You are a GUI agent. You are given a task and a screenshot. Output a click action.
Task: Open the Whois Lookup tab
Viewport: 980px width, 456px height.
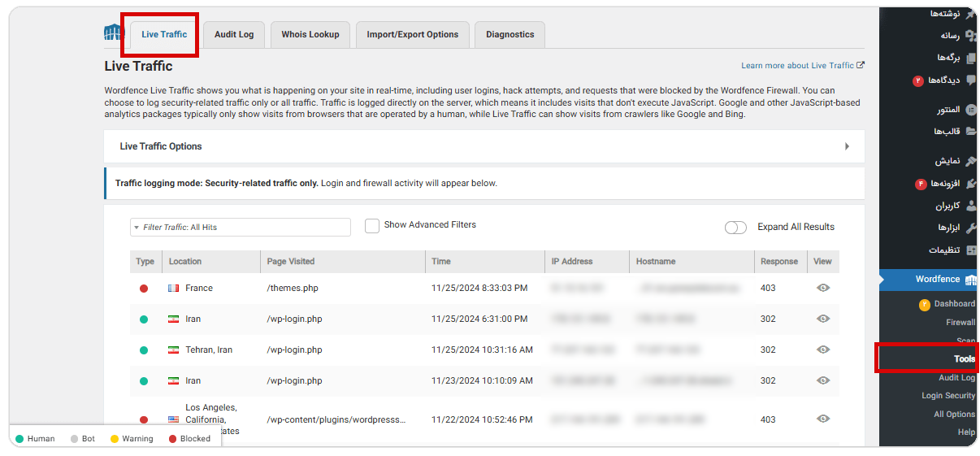pos(310,35)
